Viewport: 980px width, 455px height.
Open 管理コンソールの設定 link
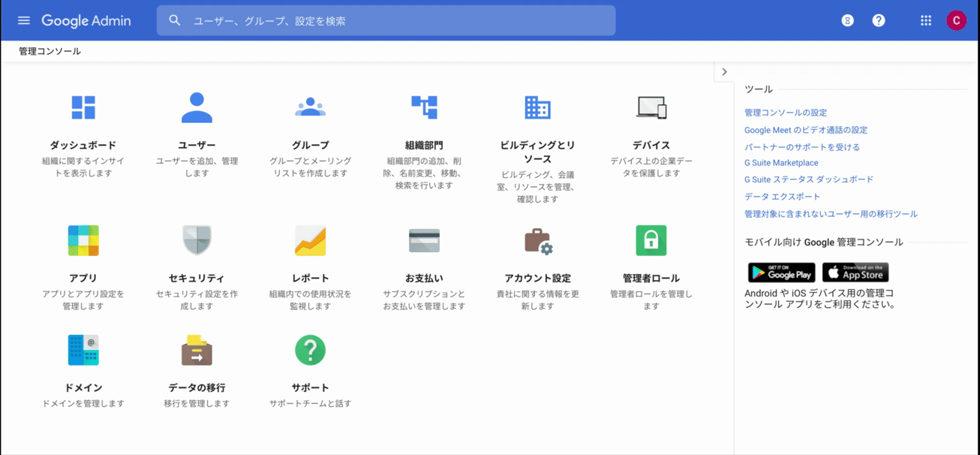click(786, 113)
